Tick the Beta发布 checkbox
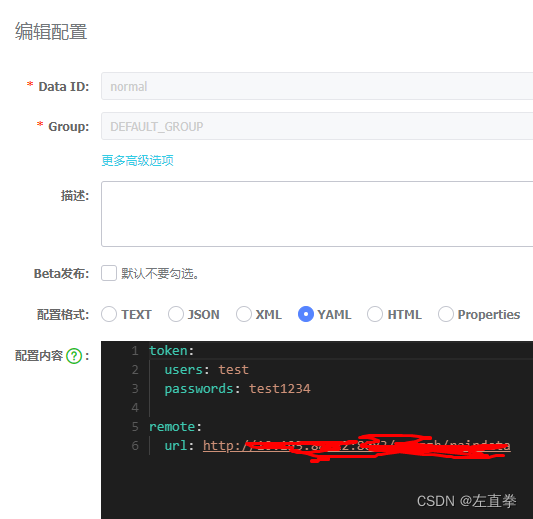Image resolution: width=533 pixels, height=519 pixels. [109, 273]
